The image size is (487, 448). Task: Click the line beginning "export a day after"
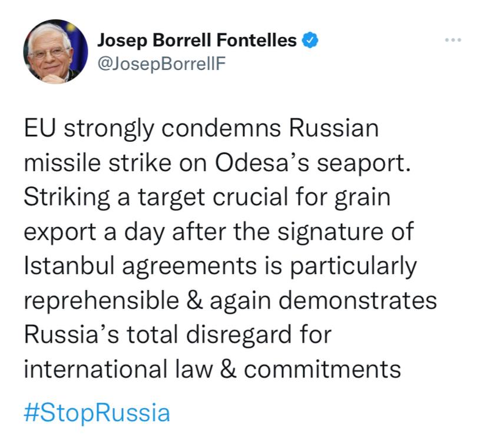coord(219,231)
